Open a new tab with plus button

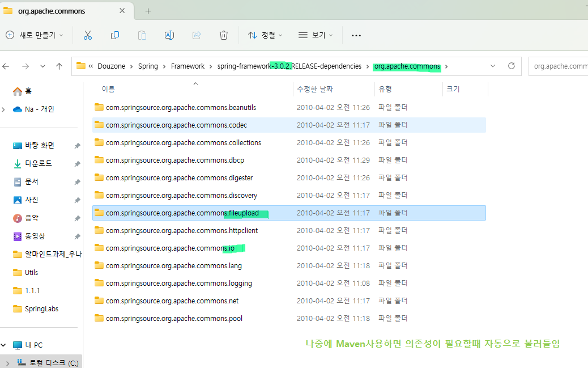[148, 11]
